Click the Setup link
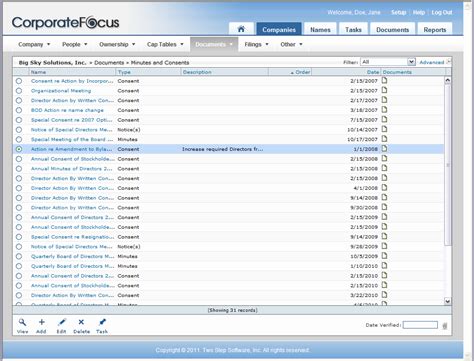This screenshot has height=361, width=474. (x=399, y=12)
